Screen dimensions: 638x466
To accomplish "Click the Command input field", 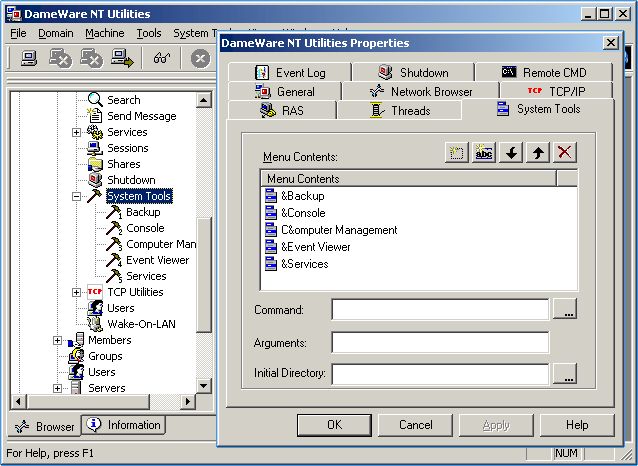I will pos(440,309).
